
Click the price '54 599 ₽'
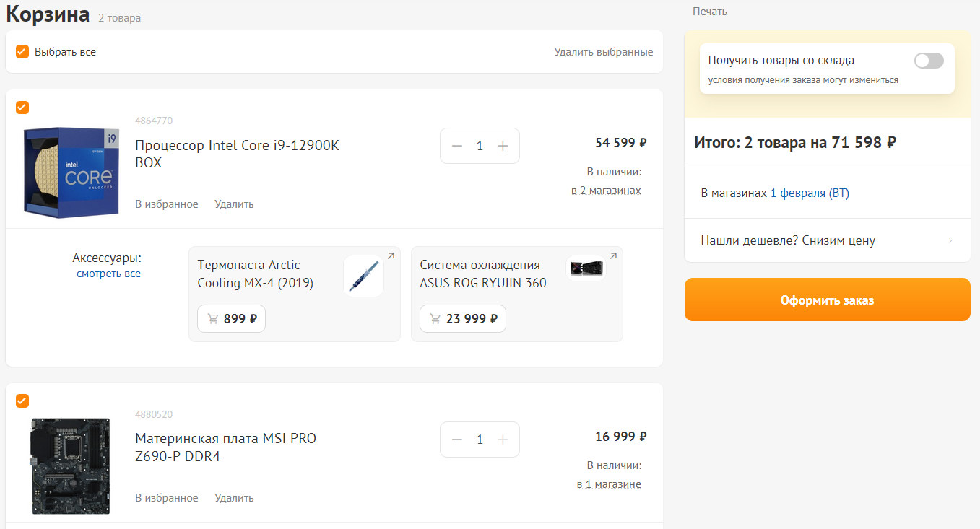(x=620, y=143)
